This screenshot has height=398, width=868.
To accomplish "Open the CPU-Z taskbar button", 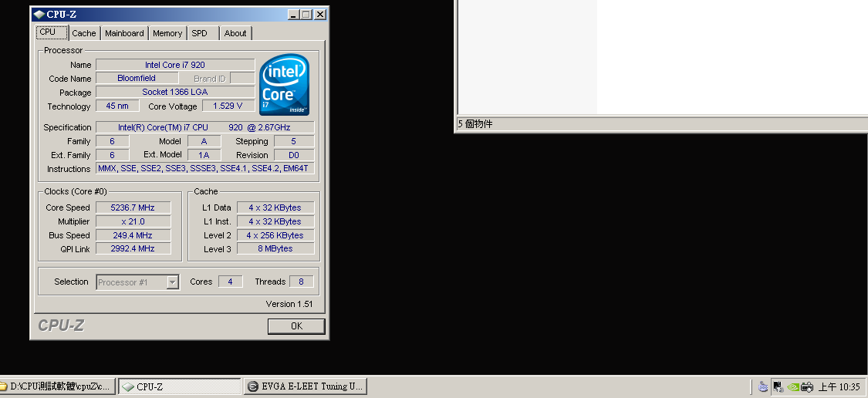I will tap(180, 386).
